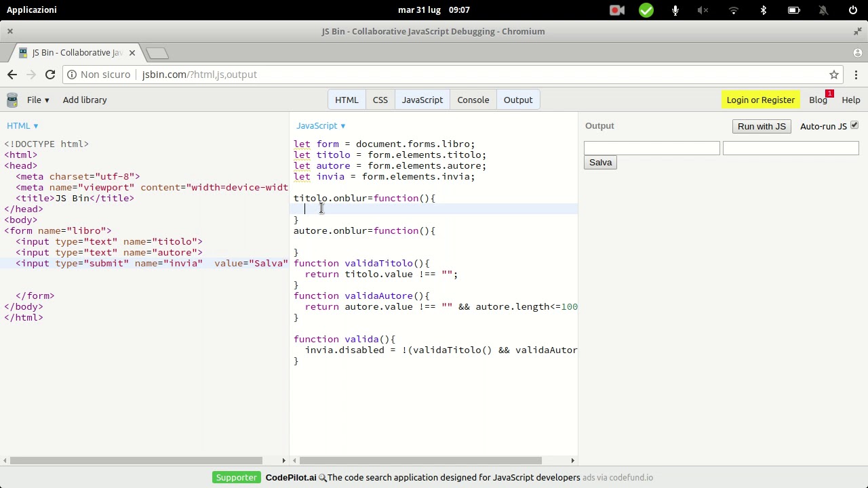Open the power session menu icon
868x488 pixels.
point(853,10)
